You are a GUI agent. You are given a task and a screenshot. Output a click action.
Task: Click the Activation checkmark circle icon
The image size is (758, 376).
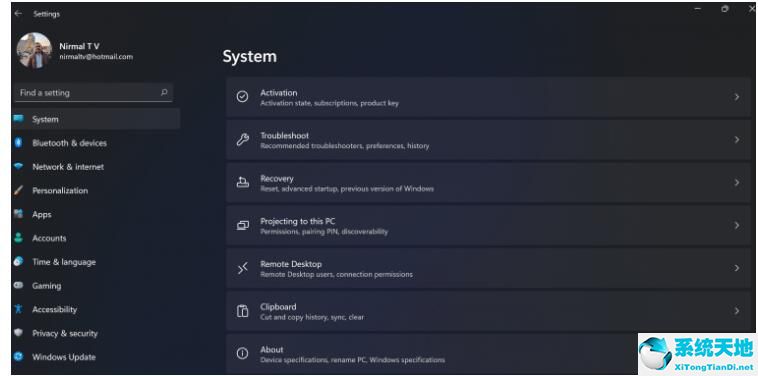coord(242,97)
